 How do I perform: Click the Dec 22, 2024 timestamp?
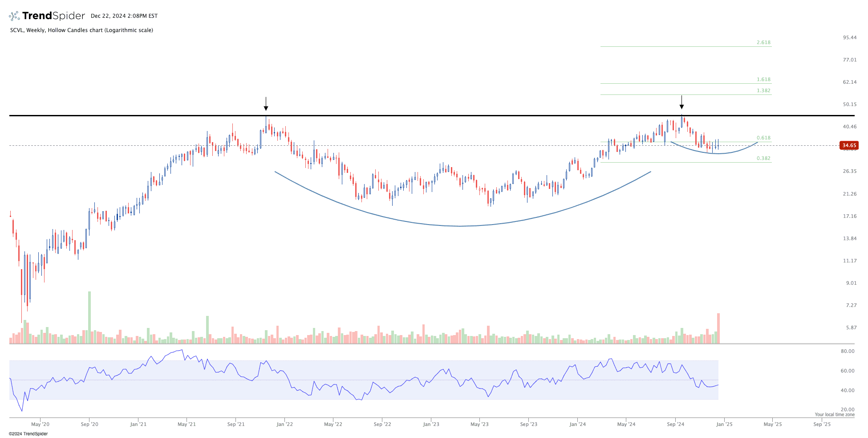click(x=124, y=16)
